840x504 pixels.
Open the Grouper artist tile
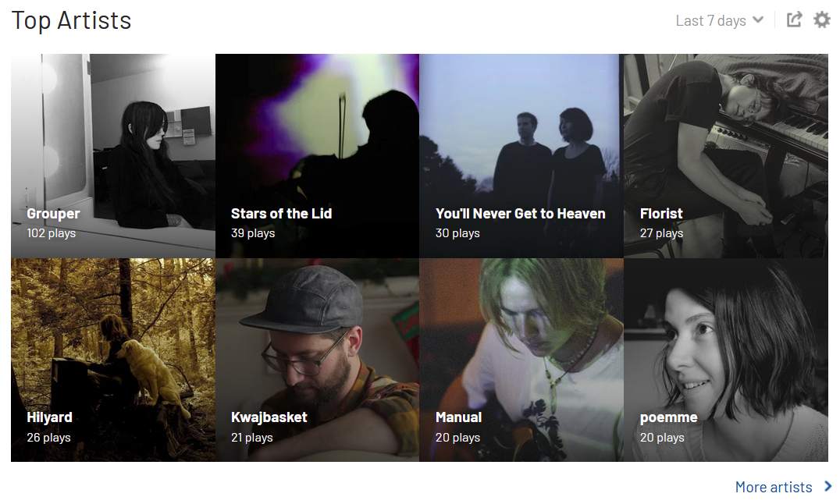pos(113,155)
